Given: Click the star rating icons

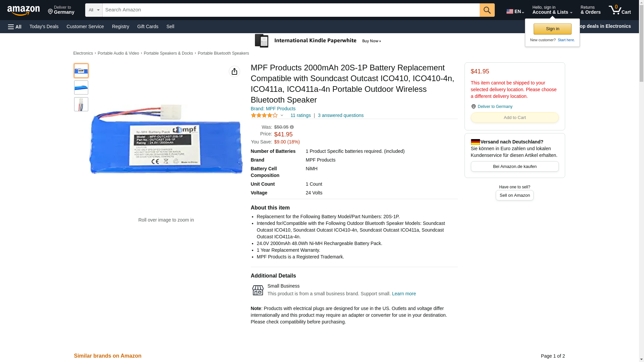Looking at the screenshot, I should pos(264,115).
